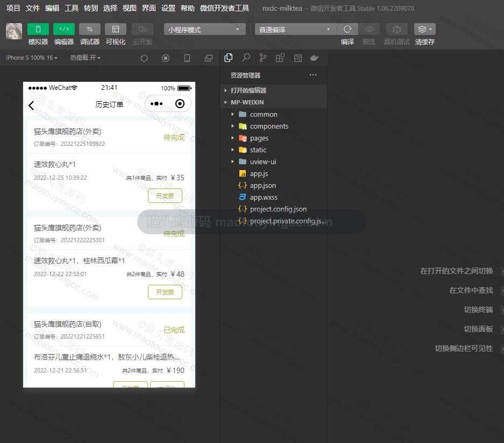Open the 视图 menu
The height and width of the screenshot is (443, 504).
[x=129, y=8]
